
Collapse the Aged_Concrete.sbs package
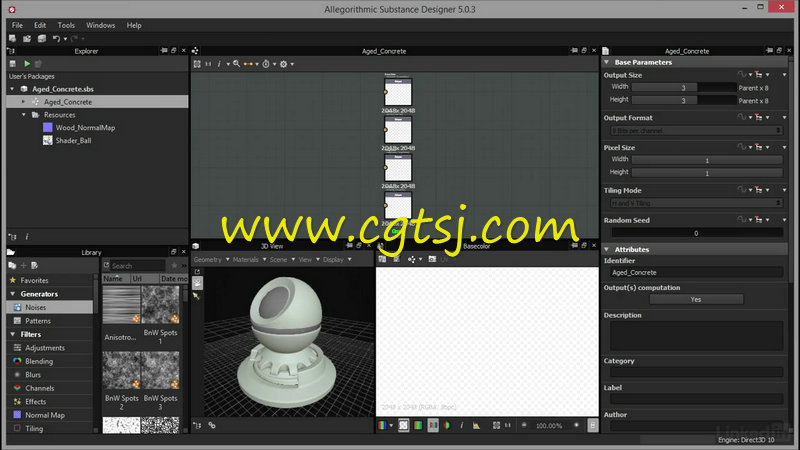12,89
